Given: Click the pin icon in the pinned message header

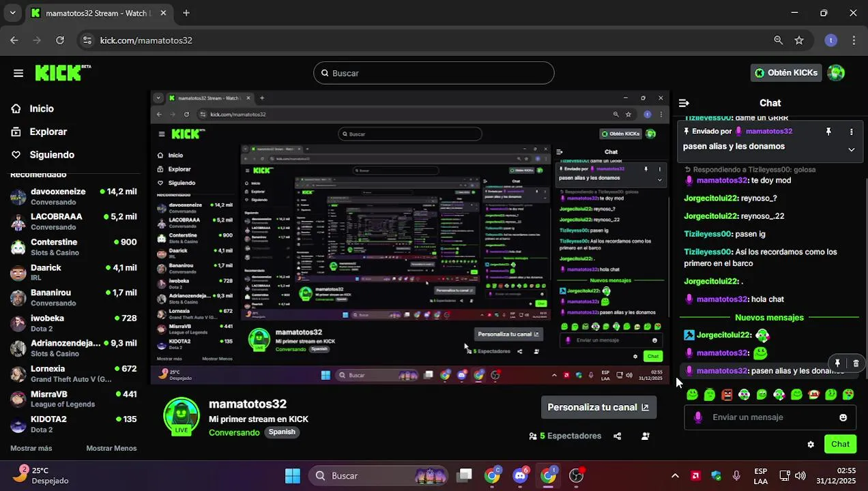Looking at the screenshot, I should pyautogui.click(x=828, y=132).
